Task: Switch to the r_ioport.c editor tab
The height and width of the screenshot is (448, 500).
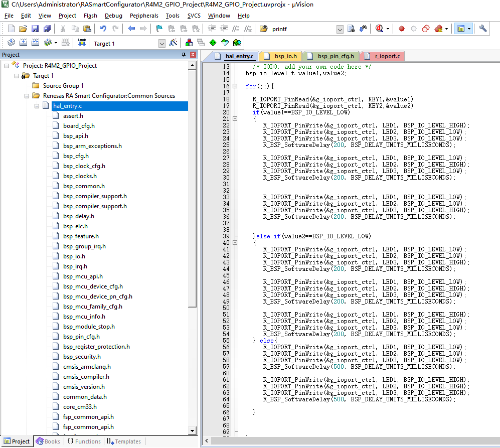Action: pyautogui.click(x=383, y=56)
